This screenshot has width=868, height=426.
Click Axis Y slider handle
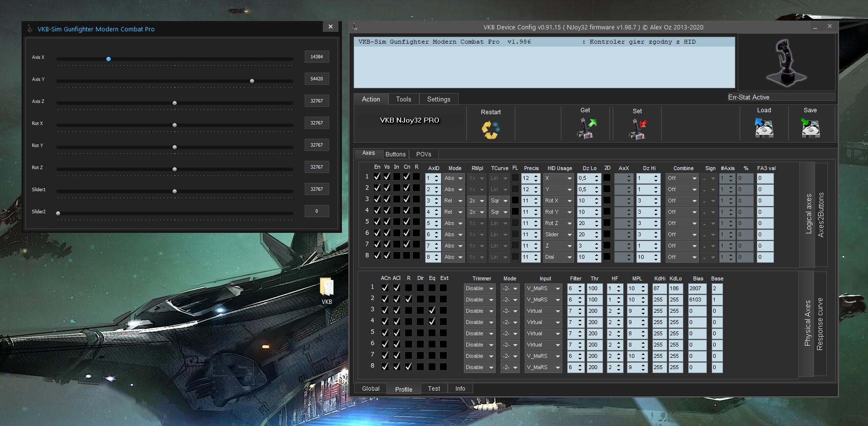(x=252, y=81)
